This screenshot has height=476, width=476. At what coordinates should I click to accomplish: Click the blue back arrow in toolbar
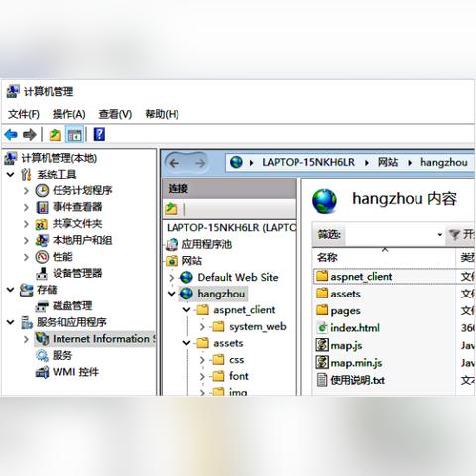coord(11,135)
